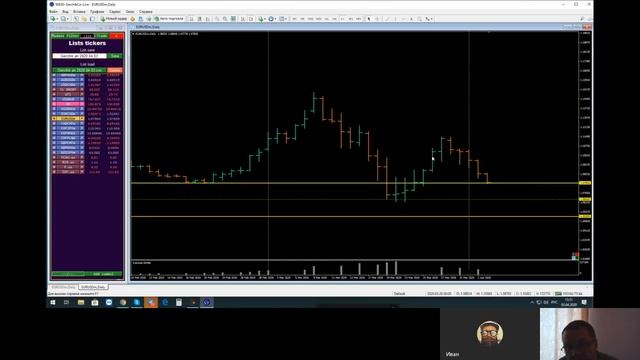The height and width of the screenshot is (360, 640).
Task: Close the Lists tickers panel with red X
Action: coord(116,36)
